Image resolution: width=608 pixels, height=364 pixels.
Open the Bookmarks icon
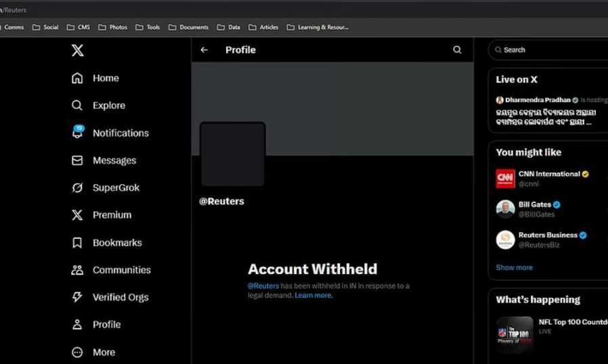tap(77, 243)
